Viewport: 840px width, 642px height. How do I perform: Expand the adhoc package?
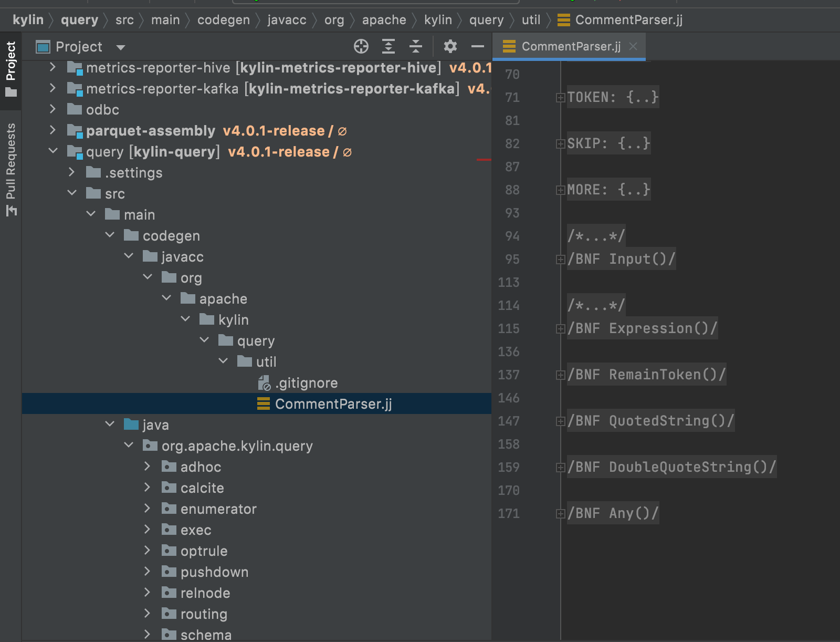(147, 467)
